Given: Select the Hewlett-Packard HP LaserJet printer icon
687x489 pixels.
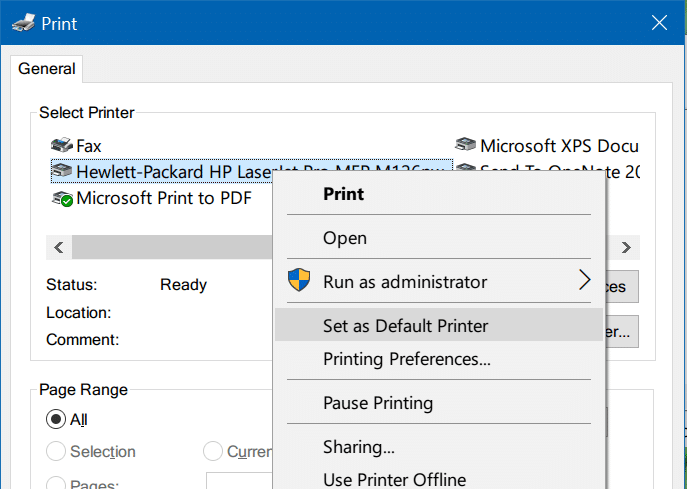Looking at the screenshot, I should (62, 171).
